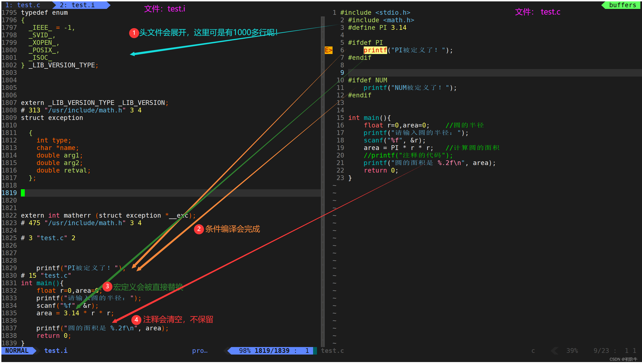
Task: Click the printf area line 1837 in test.i
Action: (103, 328)
